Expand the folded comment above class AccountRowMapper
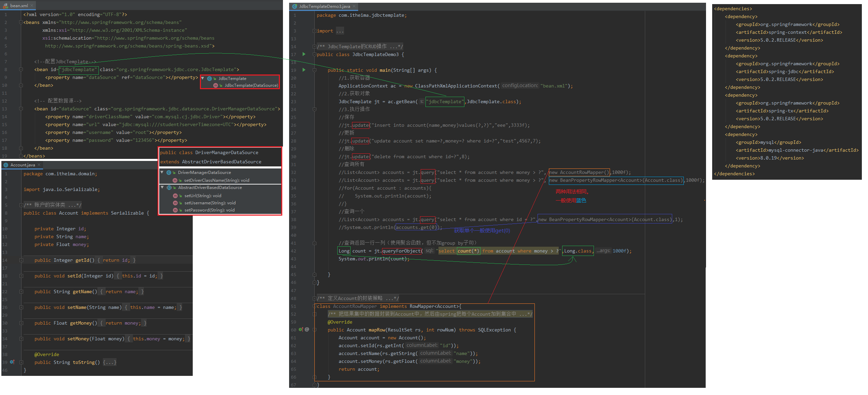This screenshot has height=395, width=868. coord(314,299)
